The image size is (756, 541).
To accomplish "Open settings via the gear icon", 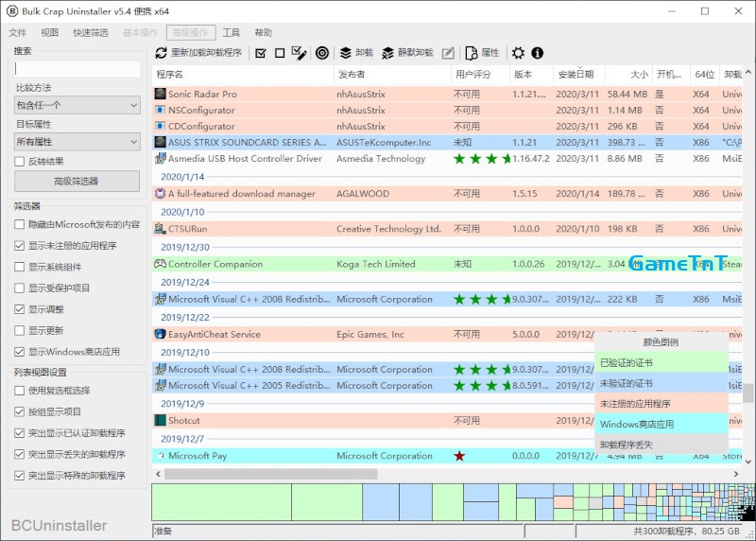I will [518, 53].
